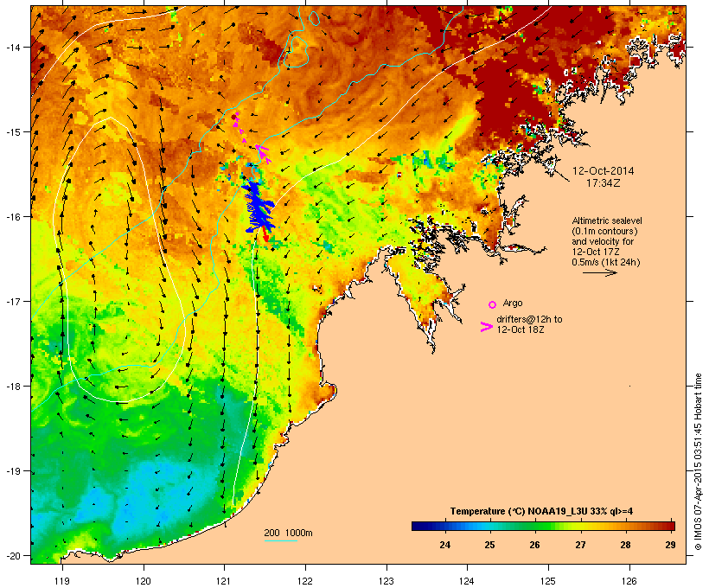Click the colorbar tick label '24'

tap(445, 545)
